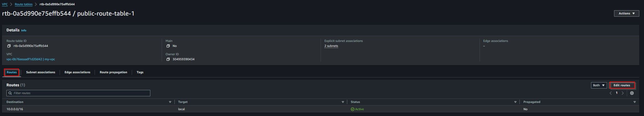Open the Tags tab
This screenshot has height=116, width=644.
140,72
